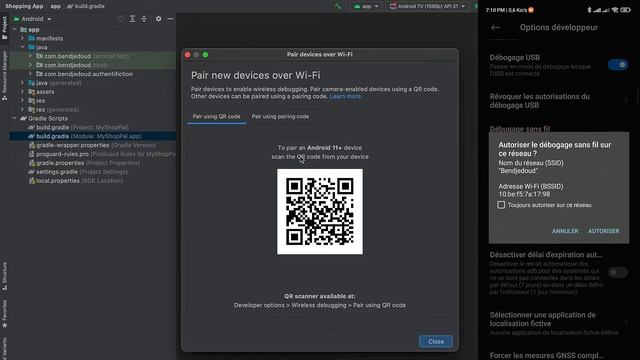This screenshot has width=640, height=360.
Task: Collapse the app module tree node
Action: coord(15,29)
